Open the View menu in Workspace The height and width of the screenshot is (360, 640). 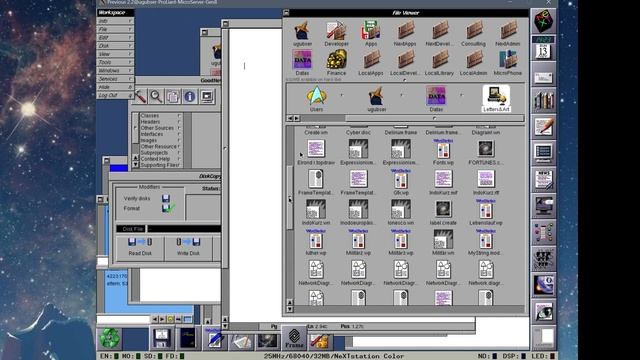tap(115, 54)
